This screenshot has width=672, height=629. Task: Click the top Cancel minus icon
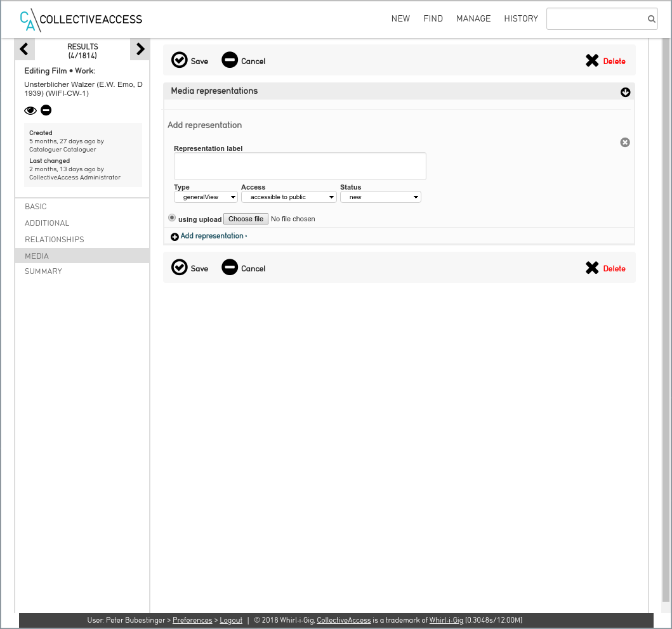(230, 60)
